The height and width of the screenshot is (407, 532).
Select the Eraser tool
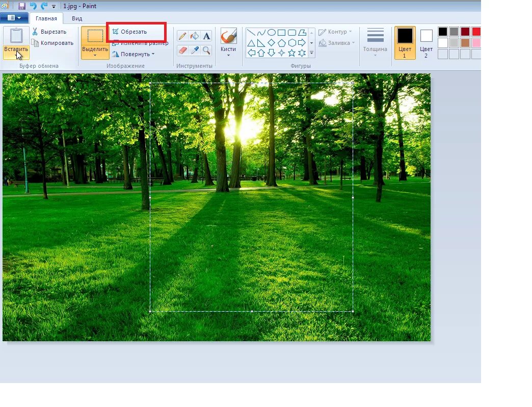click(x=182, y=50)
